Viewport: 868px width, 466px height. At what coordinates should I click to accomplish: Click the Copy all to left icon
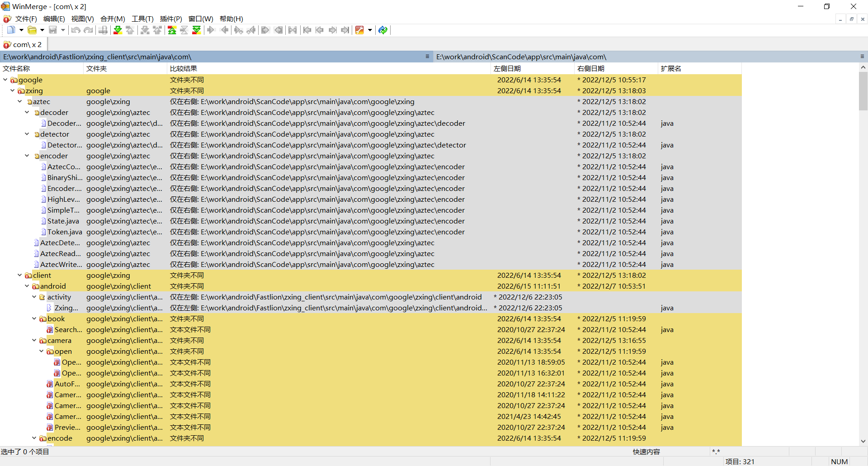(278, 30)
